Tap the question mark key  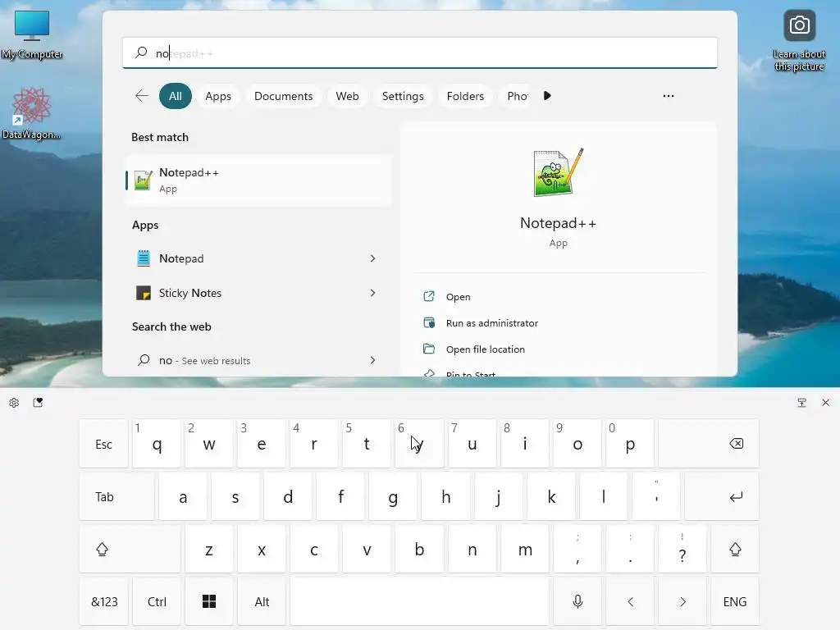coord(682,549)
